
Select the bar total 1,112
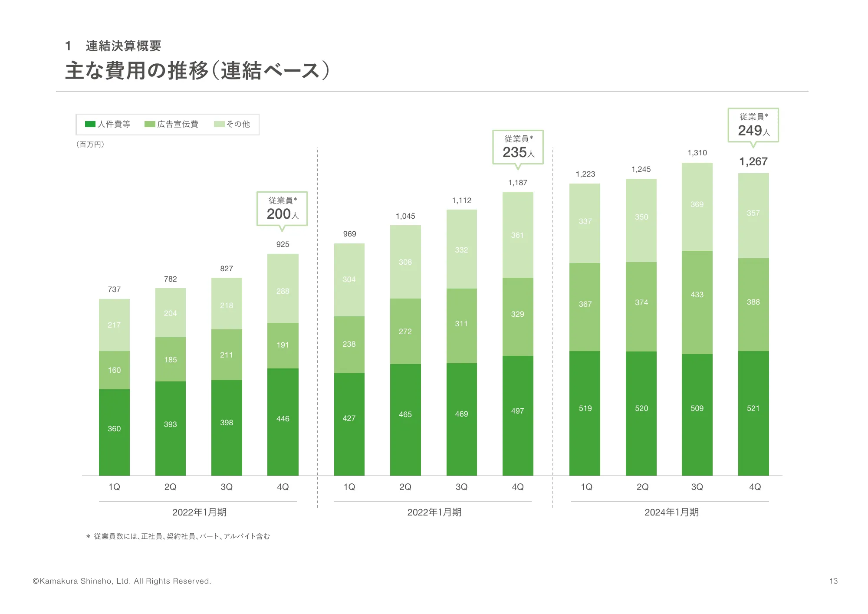point(461,200)
